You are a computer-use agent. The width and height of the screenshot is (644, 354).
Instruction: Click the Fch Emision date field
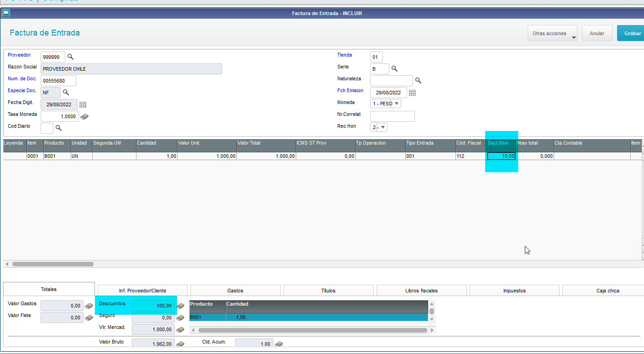click(x=388, y=93)
